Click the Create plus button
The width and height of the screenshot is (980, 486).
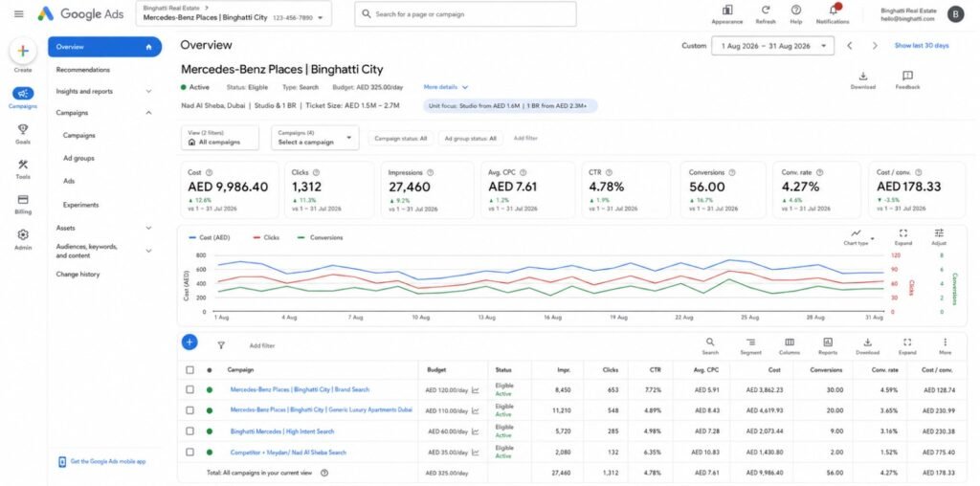23,52
